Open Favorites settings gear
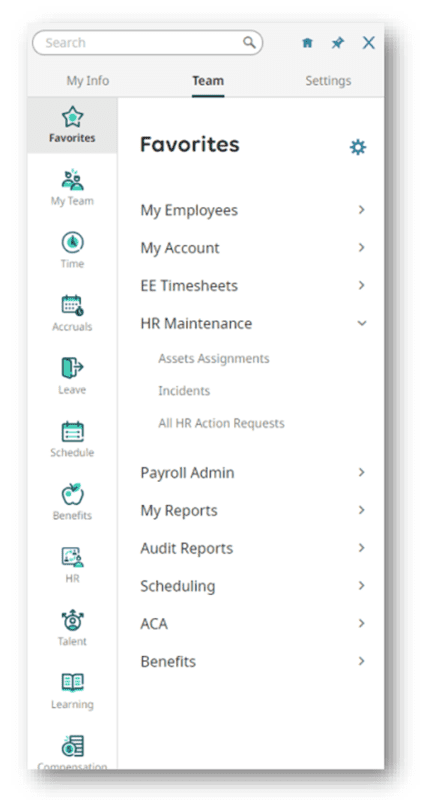427x800 pixels. [x=358, y=147]
